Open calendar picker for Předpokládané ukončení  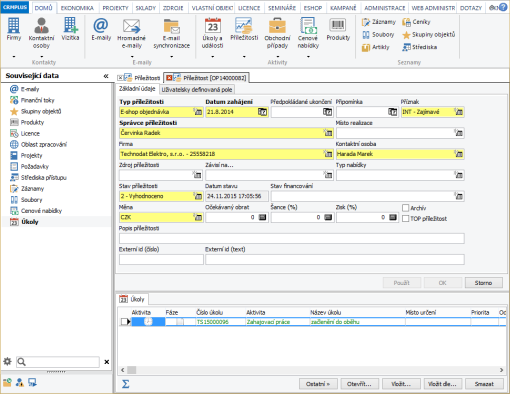point(328,112)
